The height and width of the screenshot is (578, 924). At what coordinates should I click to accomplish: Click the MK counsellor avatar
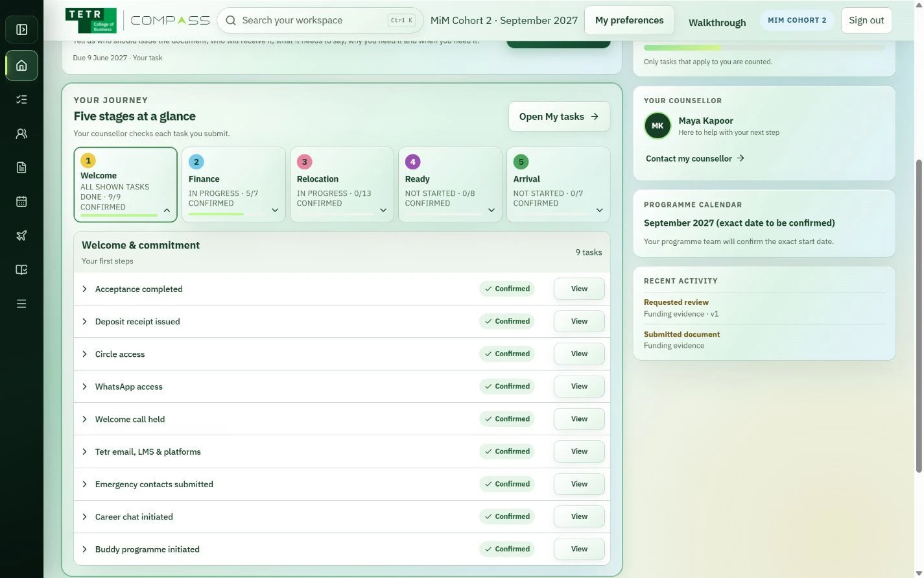pyautogui.click(x=657, y=126)
